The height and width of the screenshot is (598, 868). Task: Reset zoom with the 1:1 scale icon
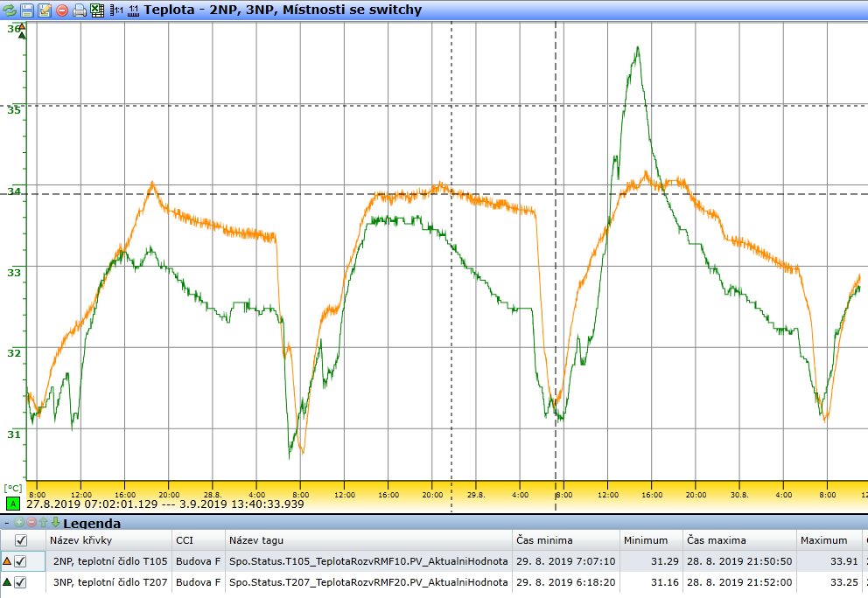tap(117, 10)
